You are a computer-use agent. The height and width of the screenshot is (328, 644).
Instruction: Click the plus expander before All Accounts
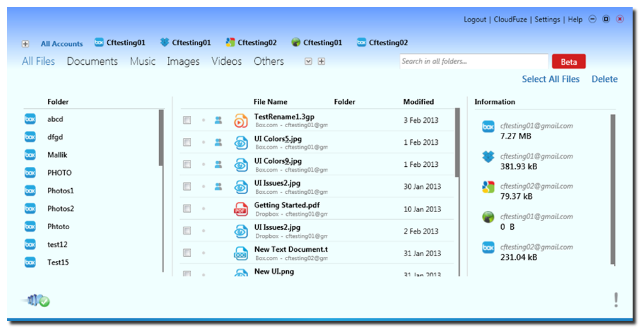[25, 43]
